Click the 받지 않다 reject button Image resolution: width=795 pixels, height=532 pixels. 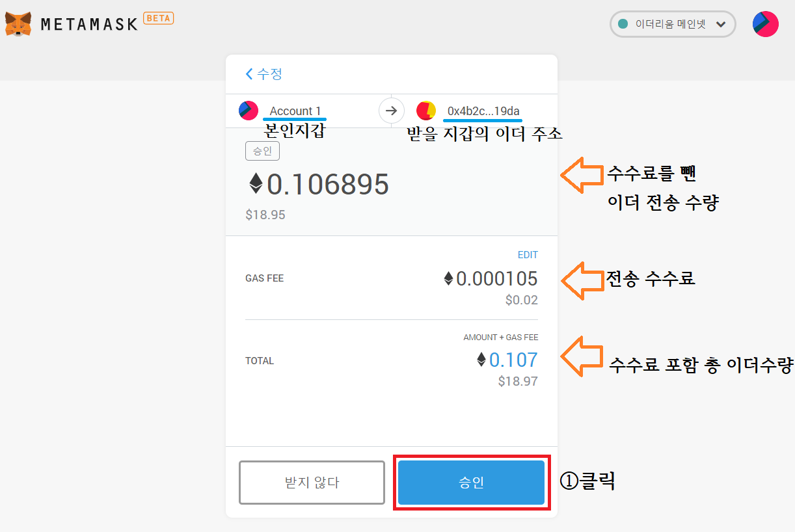click(312, 483)
